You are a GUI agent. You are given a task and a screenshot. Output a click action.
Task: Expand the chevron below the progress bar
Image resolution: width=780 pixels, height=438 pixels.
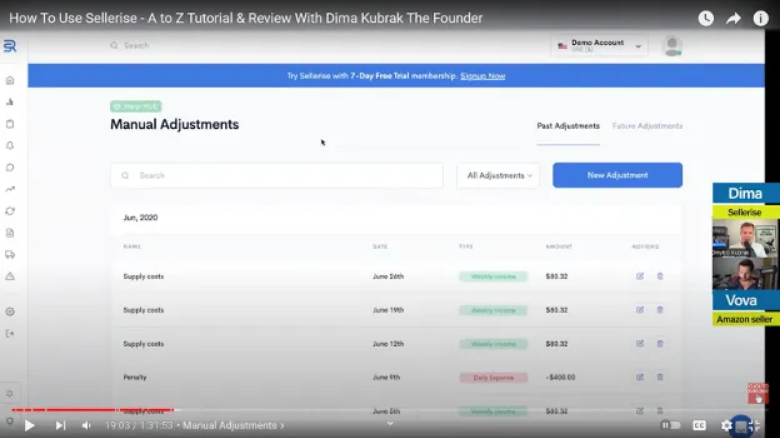coord(390,424)
